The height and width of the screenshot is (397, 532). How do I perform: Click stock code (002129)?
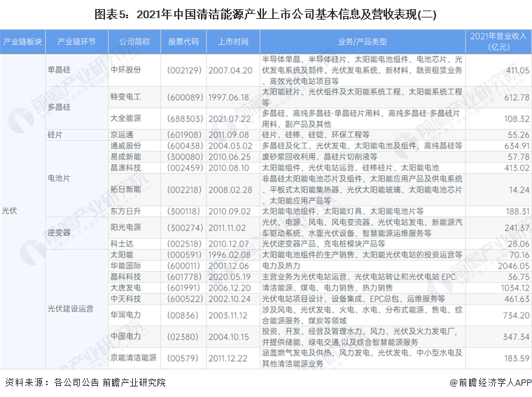click(x=185, y=70)
